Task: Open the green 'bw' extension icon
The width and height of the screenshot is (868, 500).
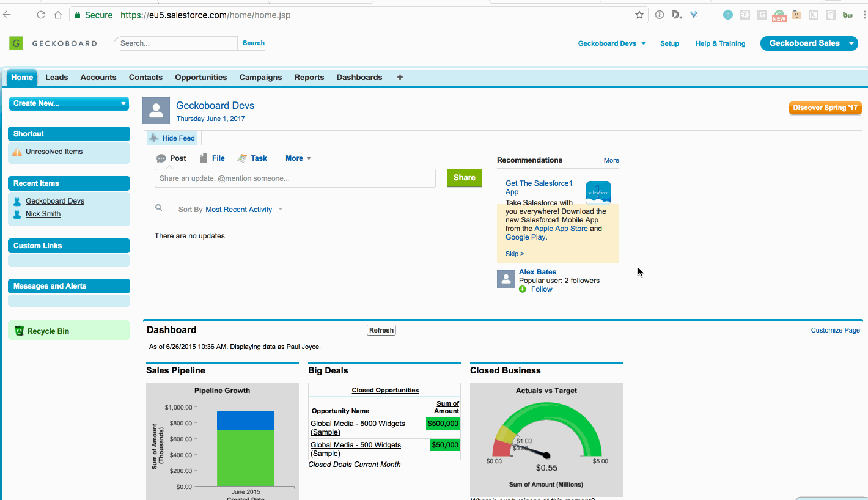Action: [x=848, y=15]
